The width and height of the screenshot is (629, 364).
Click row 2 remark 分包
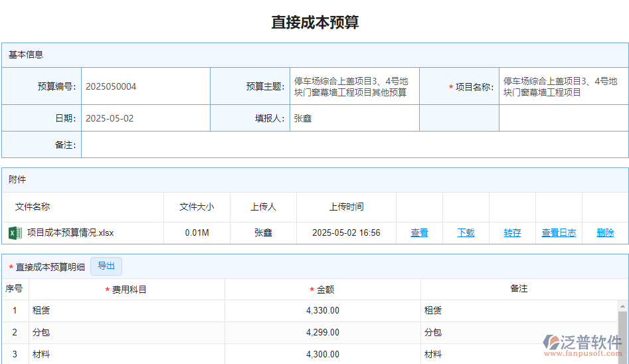point(433,332)
